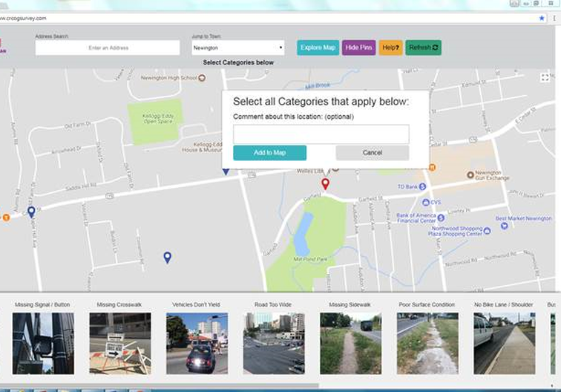Open the Jump to Town dropdown

click(238, 48)
